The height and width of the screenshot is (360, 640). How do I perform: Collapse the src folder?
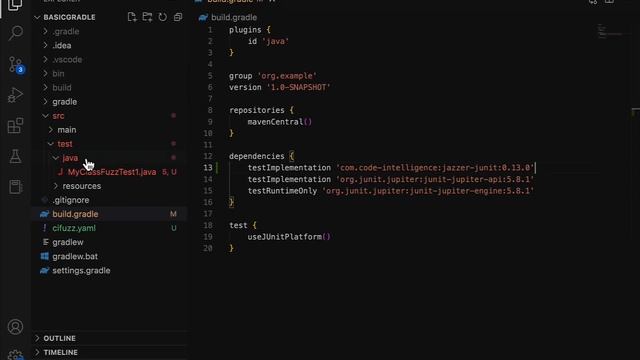tap(58, 116)
